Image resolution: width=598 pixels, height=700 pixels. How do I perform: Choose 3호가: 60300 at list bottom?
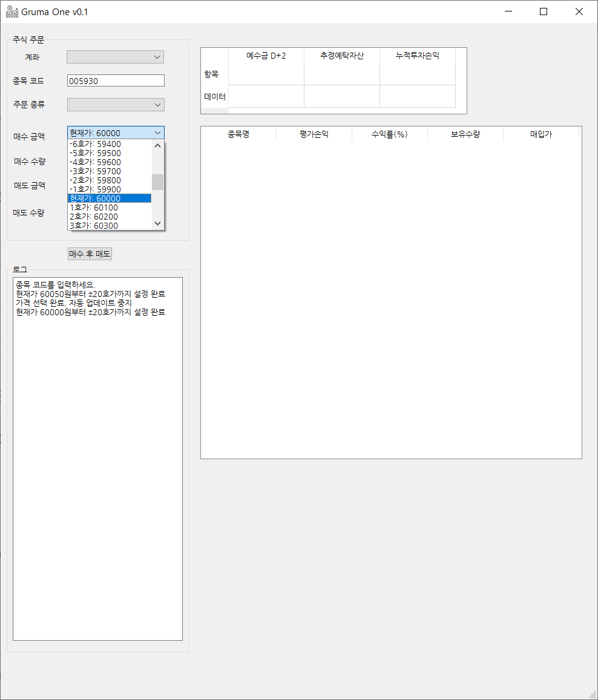(110, 226)
